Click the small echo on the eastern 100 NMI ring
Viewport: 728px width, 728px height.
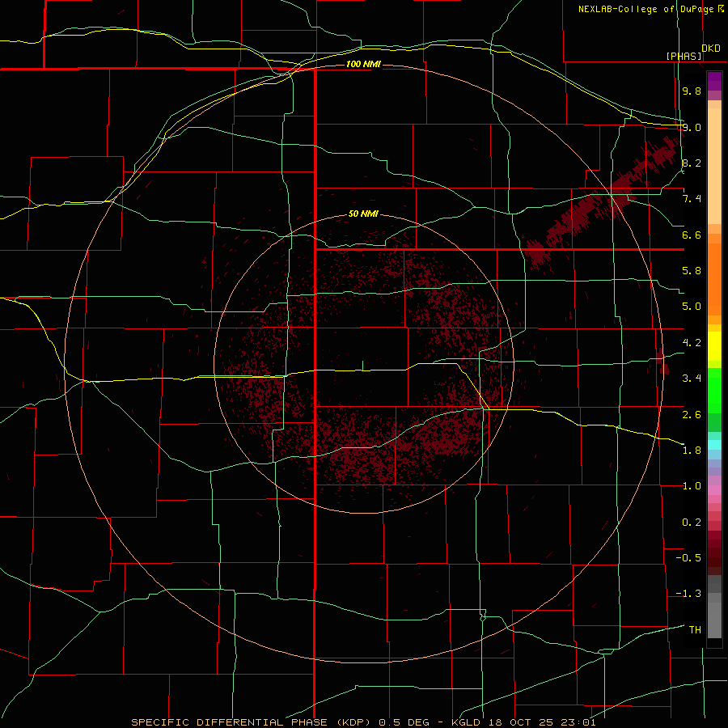662,362
